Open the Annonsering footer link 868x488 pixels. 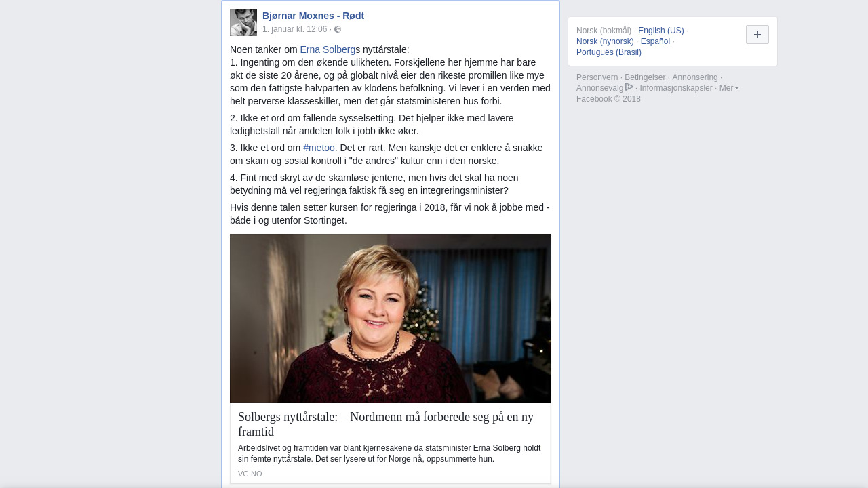(x=695, y=77)
